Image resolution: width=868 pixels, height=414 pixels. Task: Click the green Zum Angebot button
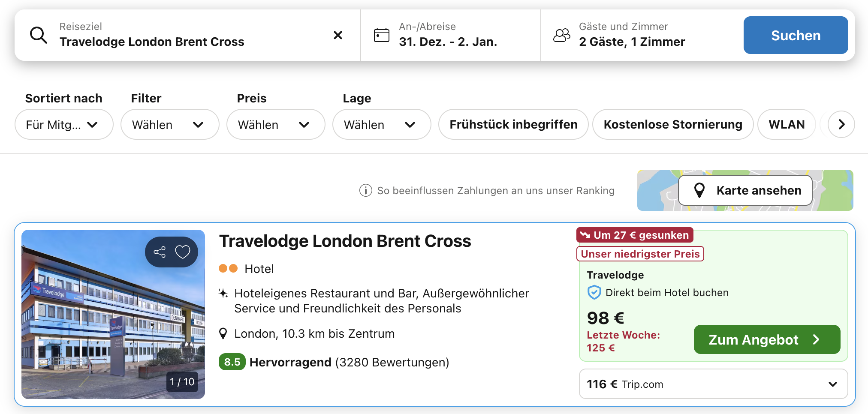tap(766, 339)
